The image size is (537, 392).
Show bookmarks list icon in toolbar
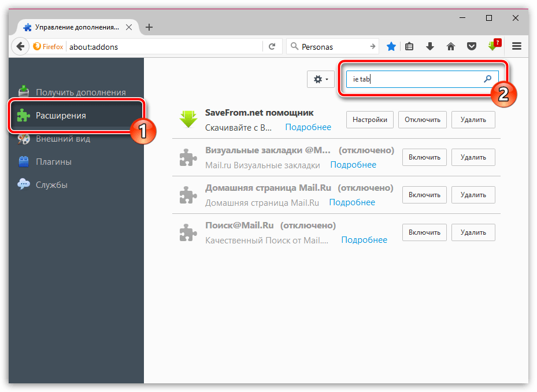[409, 47]
